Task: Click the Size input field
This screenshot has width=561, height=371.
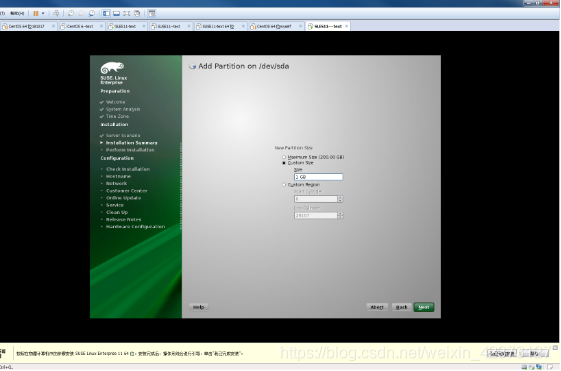Action: click(318, 177)
